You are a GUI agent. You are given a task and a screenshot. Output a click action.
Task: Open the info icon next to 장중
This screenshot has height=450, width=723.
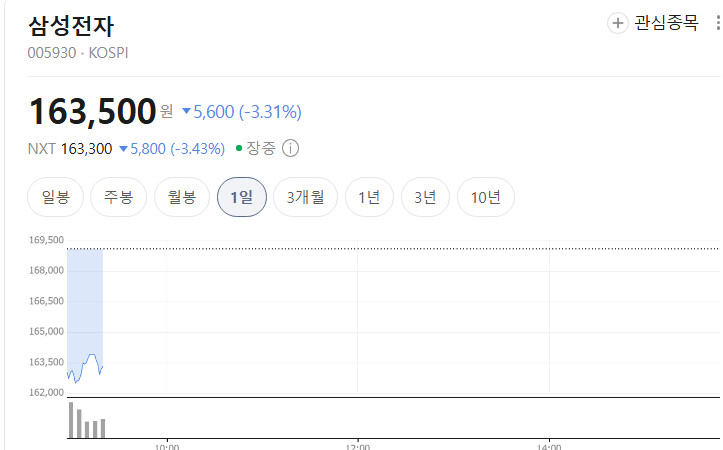tap(290, 148)
